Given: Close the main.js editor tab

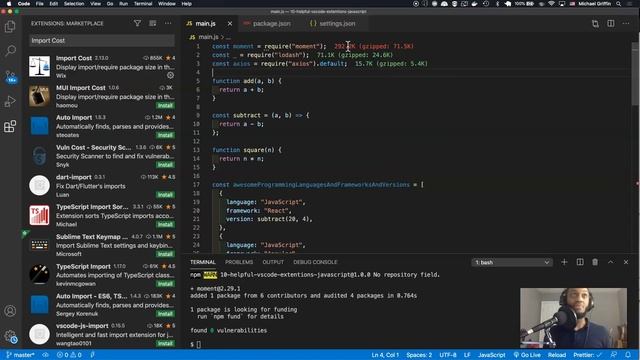Looking at the screenshot, I should click(x=230, y=24).
